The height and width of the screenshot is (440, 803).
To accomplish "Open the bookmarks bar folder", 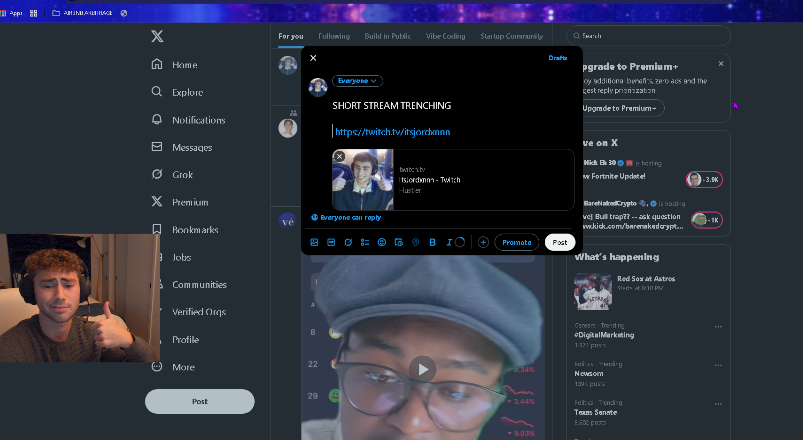I will tap(82, 13).
